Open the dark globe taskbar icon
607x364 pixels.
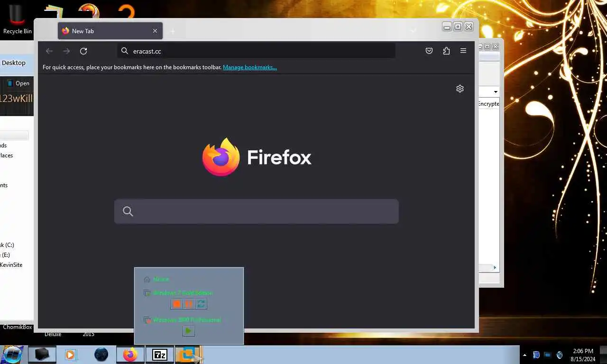tap(101, 355)
